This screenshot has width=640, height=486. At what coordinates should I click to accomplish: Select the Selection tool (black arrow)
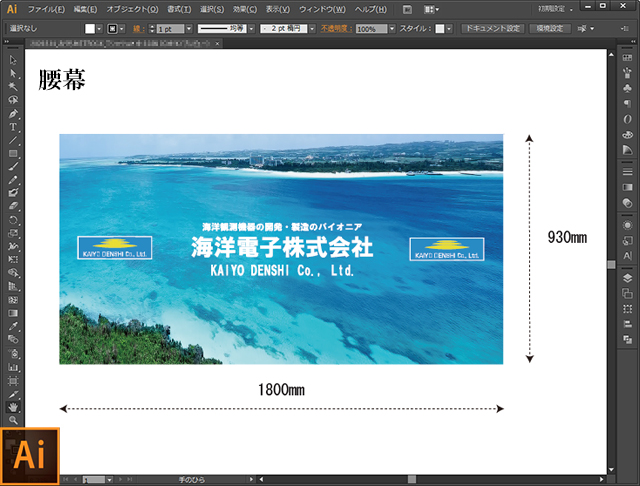point(13,60)
